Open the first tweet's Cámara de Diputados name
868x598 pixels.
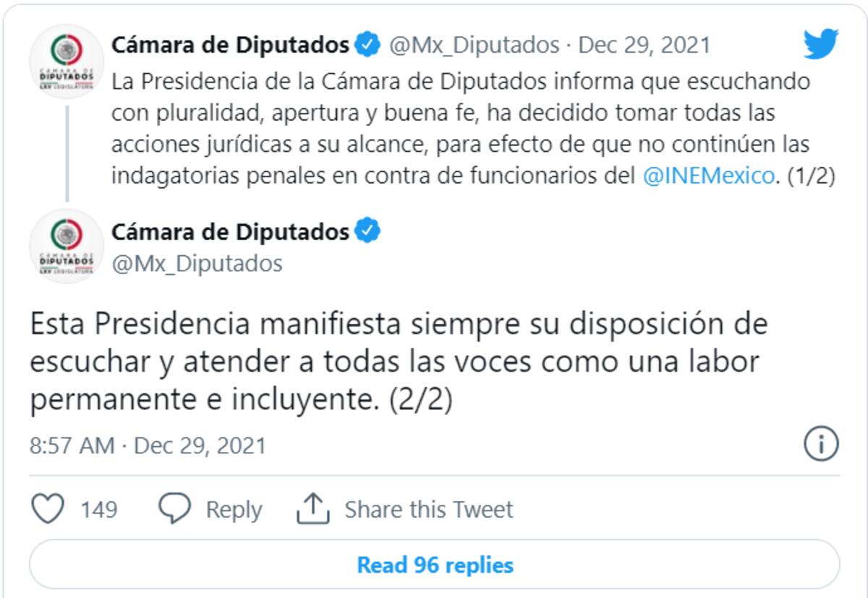pyautogui.click(x=230, y=45)
